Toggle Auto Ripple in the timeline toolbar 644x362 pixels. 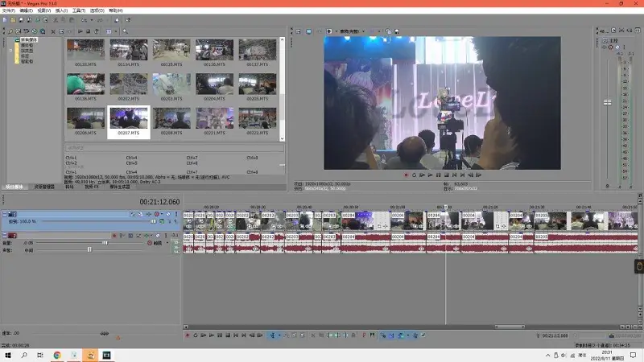[x=400, y=335]
